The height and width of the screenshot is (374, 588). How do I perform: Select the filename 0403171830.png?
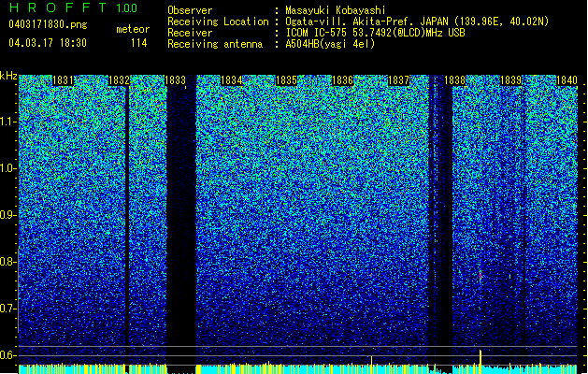(x=48, y=25)
